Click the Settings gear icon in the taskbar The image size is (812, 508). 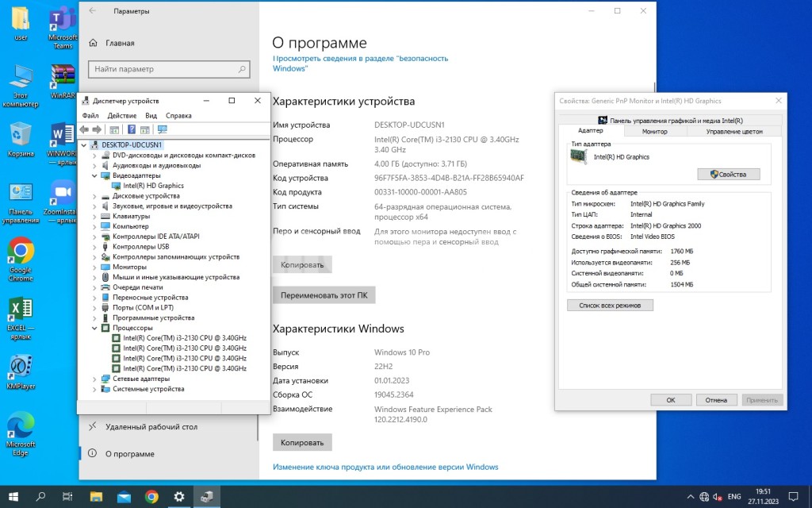tap(179, 497)
